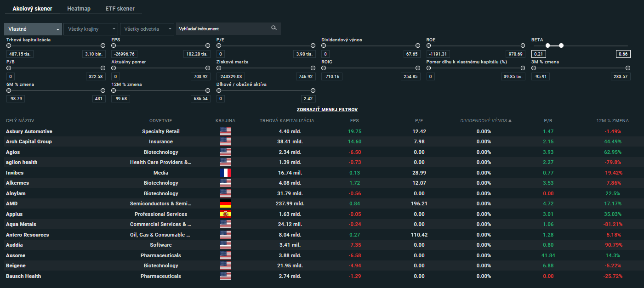Open the Všetky odvetvia sector dropdown
The width and height of the screenshot is (644, 288).
(147, 29)
